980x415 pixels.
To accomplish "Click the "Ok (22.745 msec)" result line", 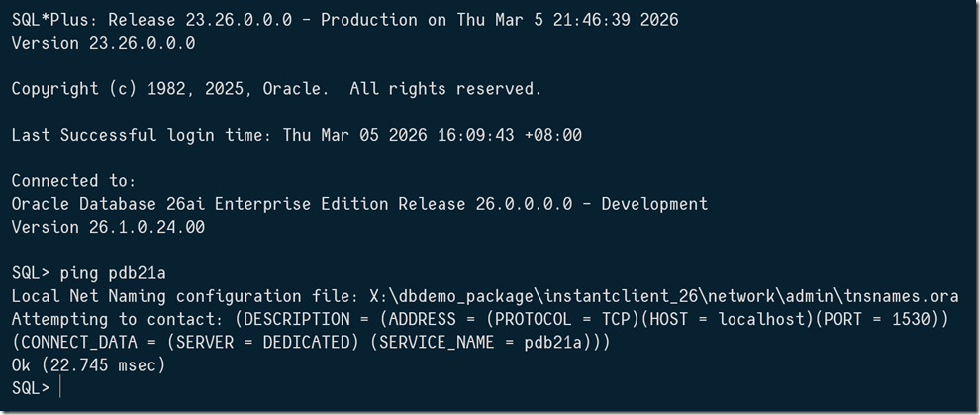I will coord(88,365).
